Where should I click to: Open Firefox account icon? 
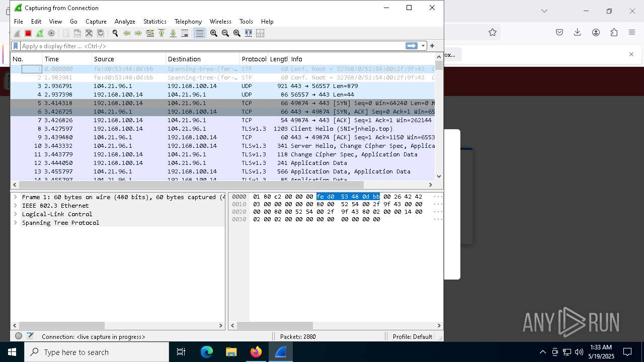tap(596, 32)
